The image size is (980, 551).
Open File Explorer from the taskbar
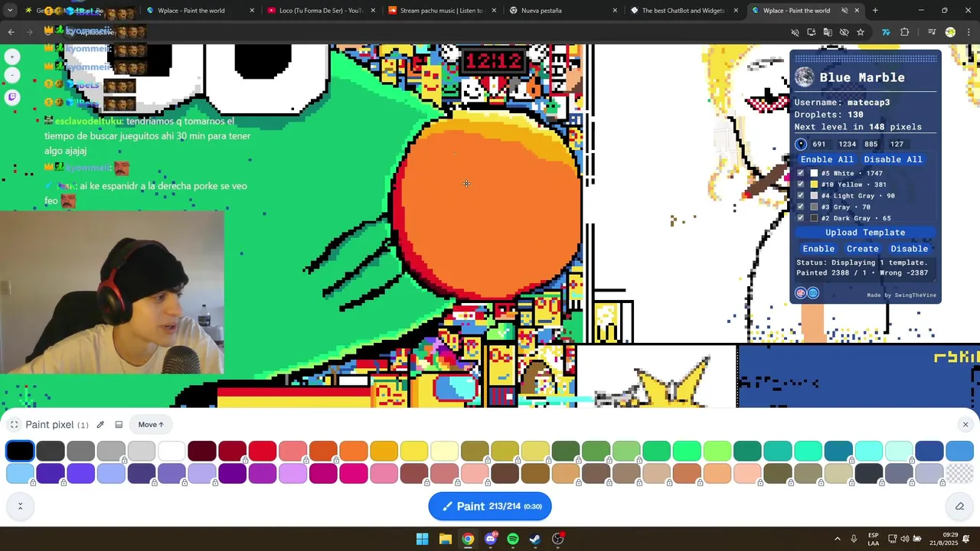pyautogui.click(x=445, y=540)
